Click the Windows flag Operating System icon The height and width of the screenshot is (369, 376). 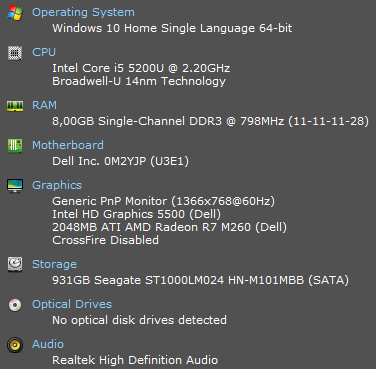(x=15, y=13)
